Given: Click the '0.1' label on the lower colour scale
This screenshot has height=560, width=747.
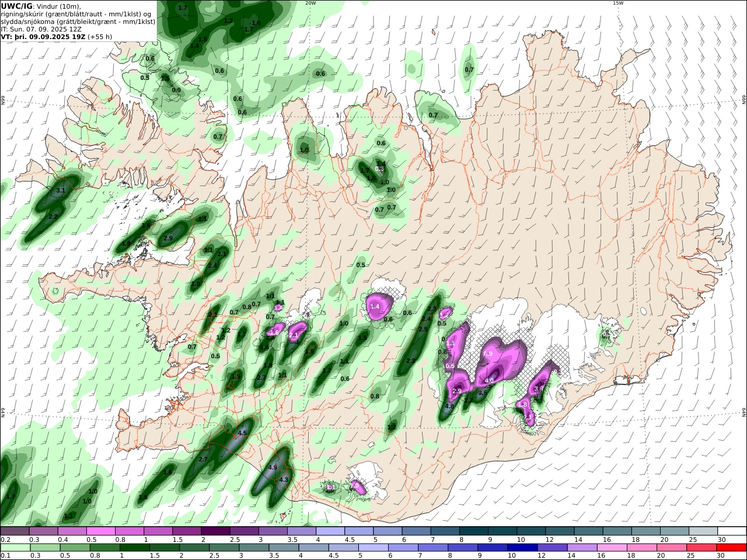Looking at the screenshot, I should tap(5, 556).
